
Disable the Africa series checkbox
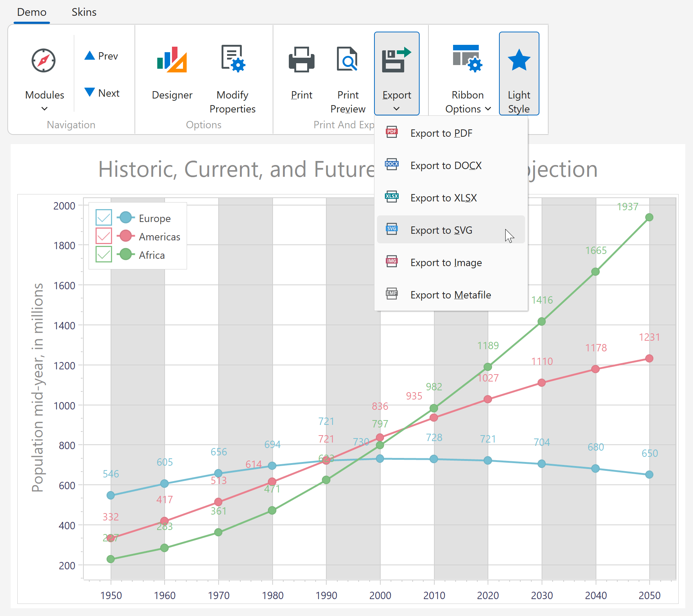click(103, 254)
